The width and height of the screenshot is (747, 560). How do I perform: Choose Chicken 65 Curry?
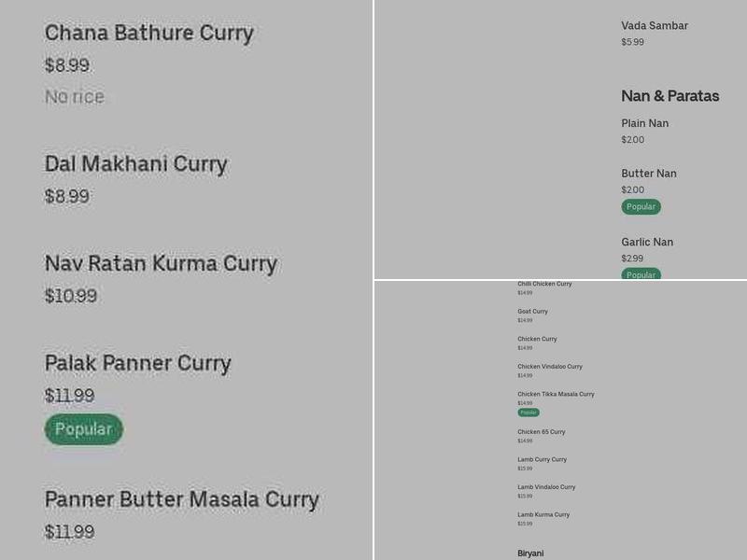click(x=542, y=432)
